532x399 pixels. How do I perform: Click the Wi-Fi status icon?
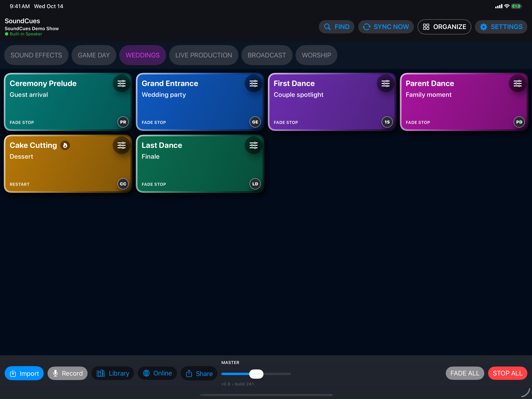point(507,6)
